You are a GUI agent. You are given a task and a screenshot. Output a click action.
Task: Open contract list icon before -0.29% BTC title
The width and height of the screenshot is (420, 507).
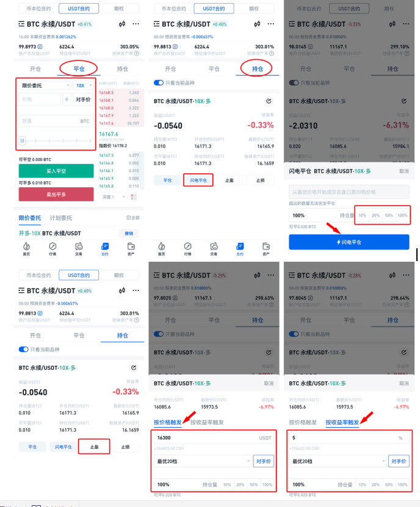click(x=157, y=275)
